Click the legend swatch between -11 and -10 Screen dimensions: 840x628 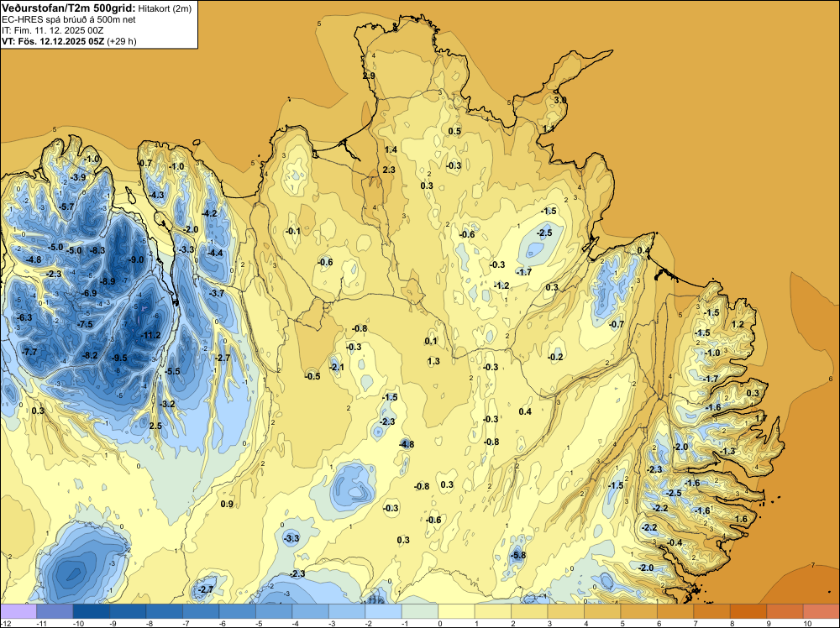(55, 611)
